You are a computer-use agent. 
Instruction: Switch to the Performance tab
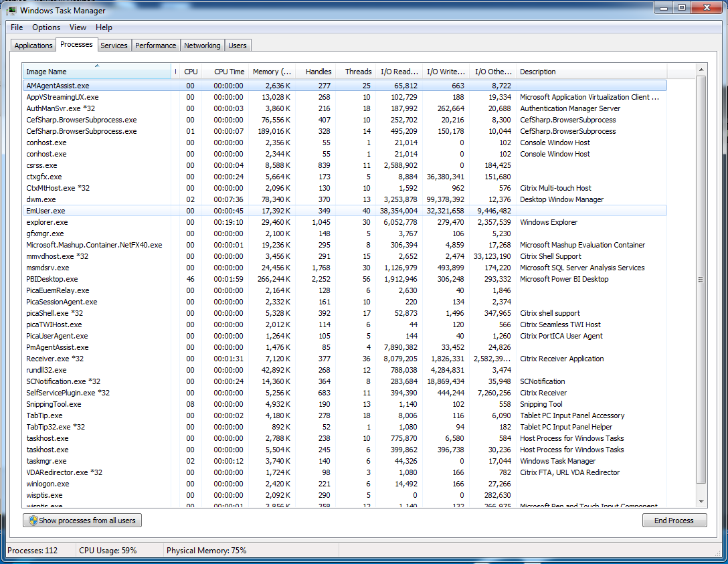click(155, 45)
